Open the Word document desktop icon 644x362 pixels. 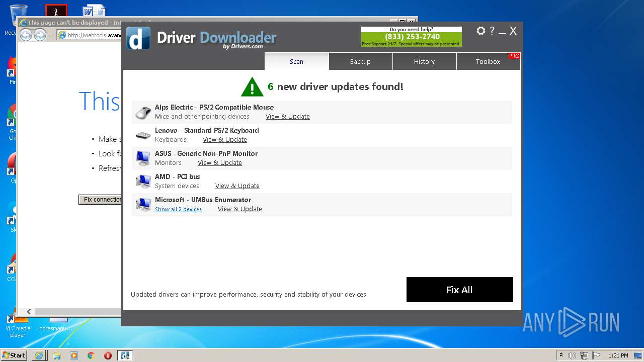click(x=94, y=11)
